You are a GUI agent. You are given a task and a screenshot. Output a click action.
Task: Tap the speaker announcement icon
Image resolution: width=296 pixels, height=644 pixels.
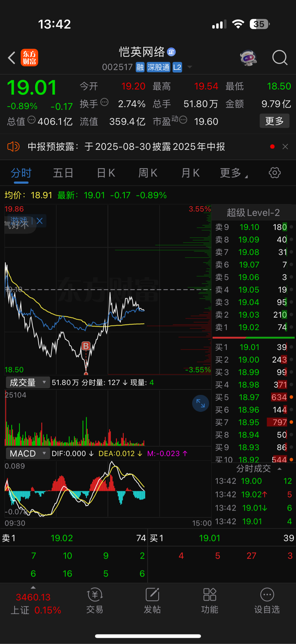[x=13, y=147]
